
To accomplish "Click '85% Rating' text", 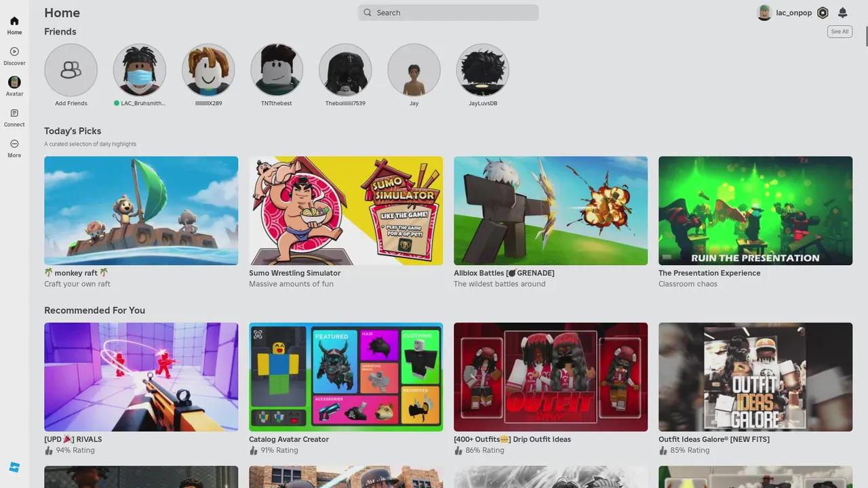I will (690, 450).
